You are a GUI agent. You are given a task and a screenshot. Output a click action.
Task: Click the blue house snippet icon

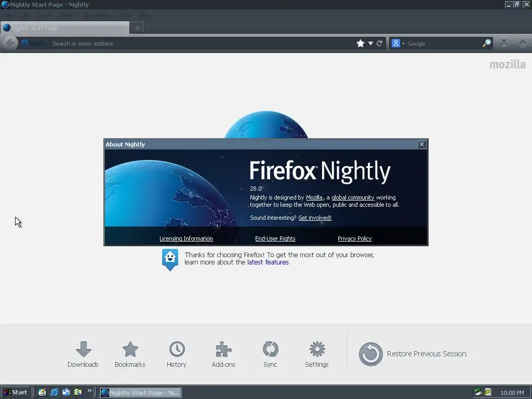[x=170, y=260]
